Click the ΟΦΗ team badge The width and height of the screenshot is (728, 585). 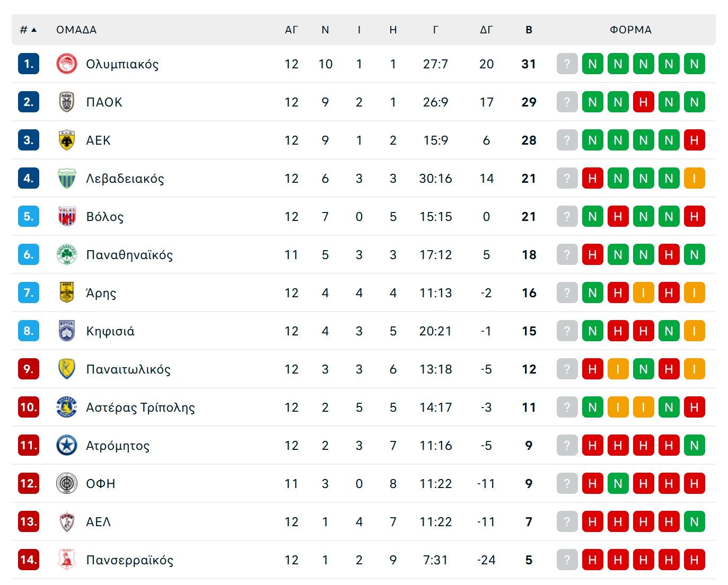66,484
